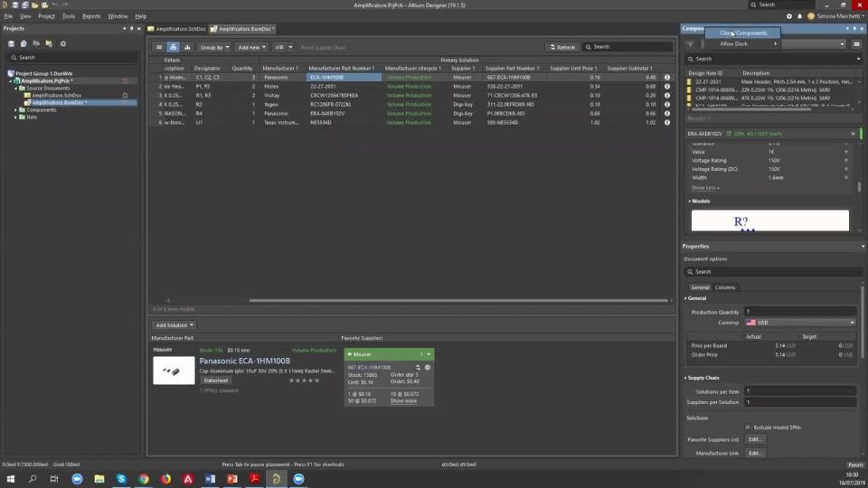Image resolution: width=868 pixels, height=488 pixels.
Task: Click the BOM table horizontal scrollbar
Action: pyautogui.click(x=458, y=300)
